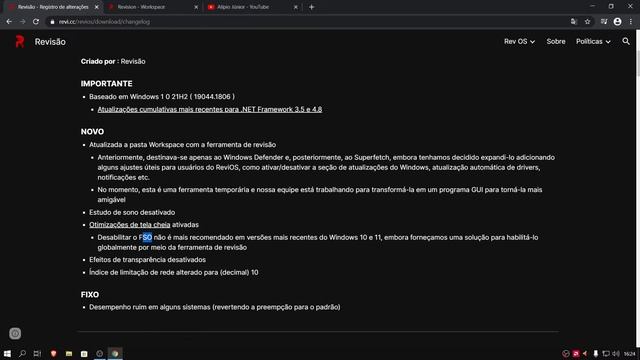
Task: Open the volume speaker tray icon
Action: 616,353
